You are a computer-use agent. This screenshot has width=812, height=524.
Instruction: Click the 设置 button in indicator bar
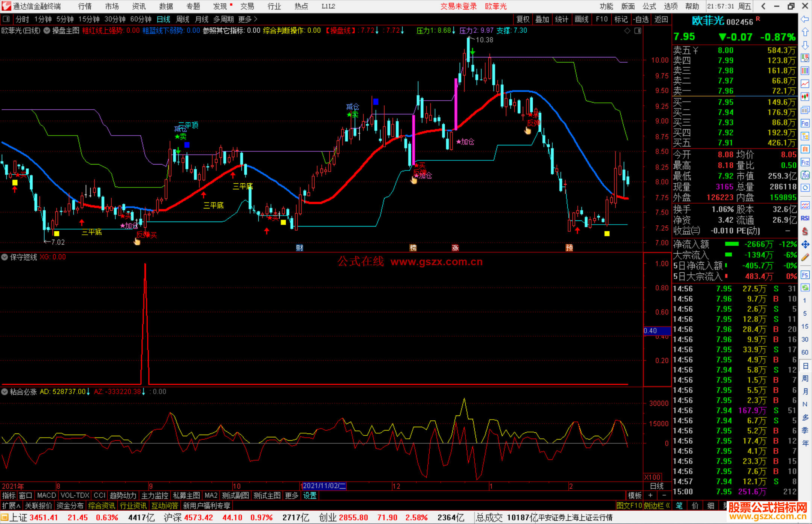point(310,495)
